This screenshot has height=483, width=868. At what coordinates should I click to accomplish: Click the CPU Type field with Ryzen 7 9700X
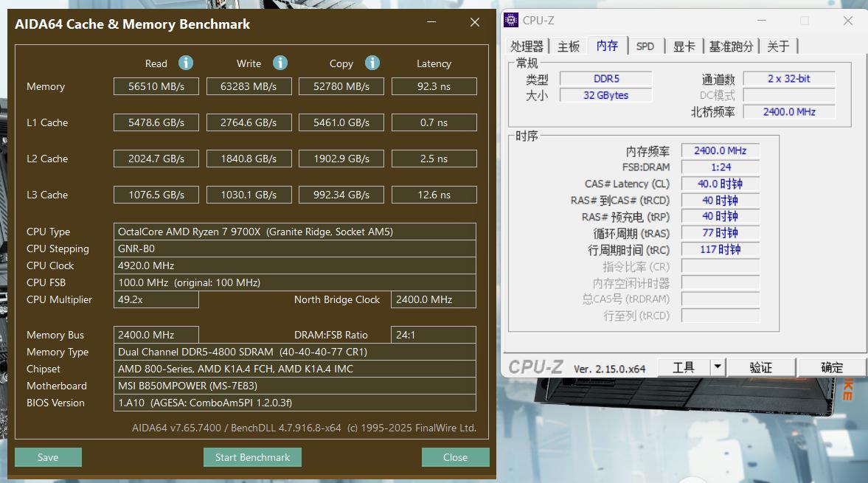click(294, 232)
